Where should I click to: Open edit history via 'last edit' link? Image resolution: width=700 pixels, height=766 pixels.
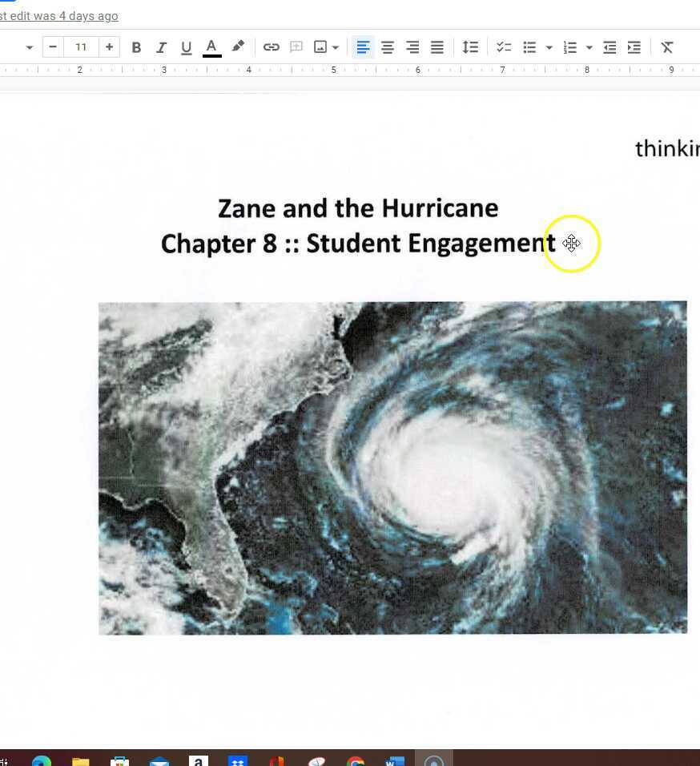point(59,15)
